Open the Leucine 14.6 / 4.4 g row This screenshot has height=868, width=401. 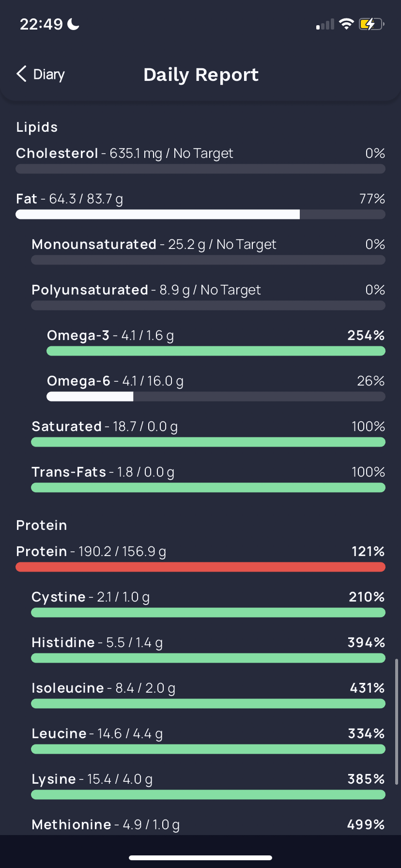[x=208, y=740]
